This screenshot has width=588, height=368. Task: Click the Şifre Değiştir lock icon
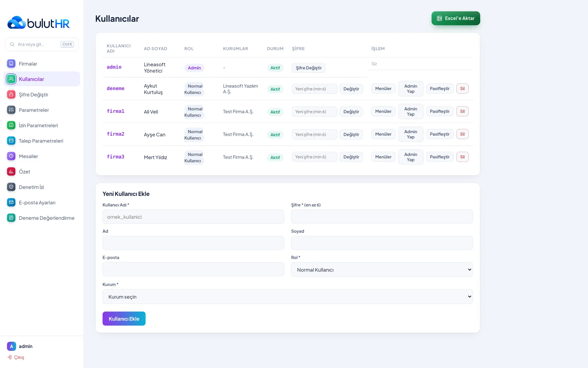pos(11,94)
